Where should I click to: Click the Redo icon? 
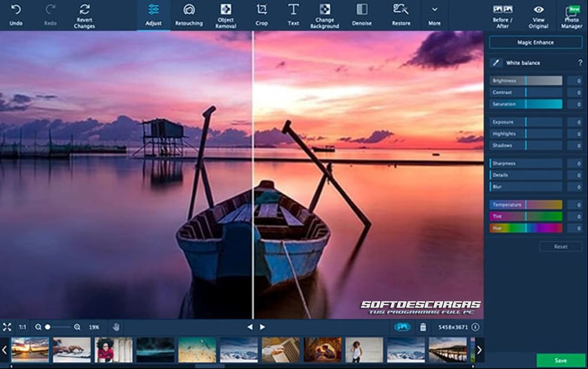(50, 10)
